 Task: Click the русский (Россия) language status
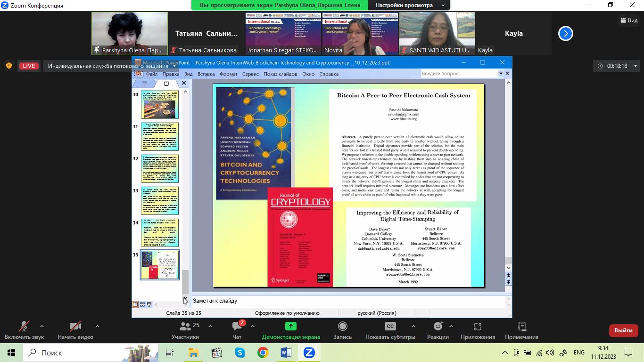(x=377, y=313)
